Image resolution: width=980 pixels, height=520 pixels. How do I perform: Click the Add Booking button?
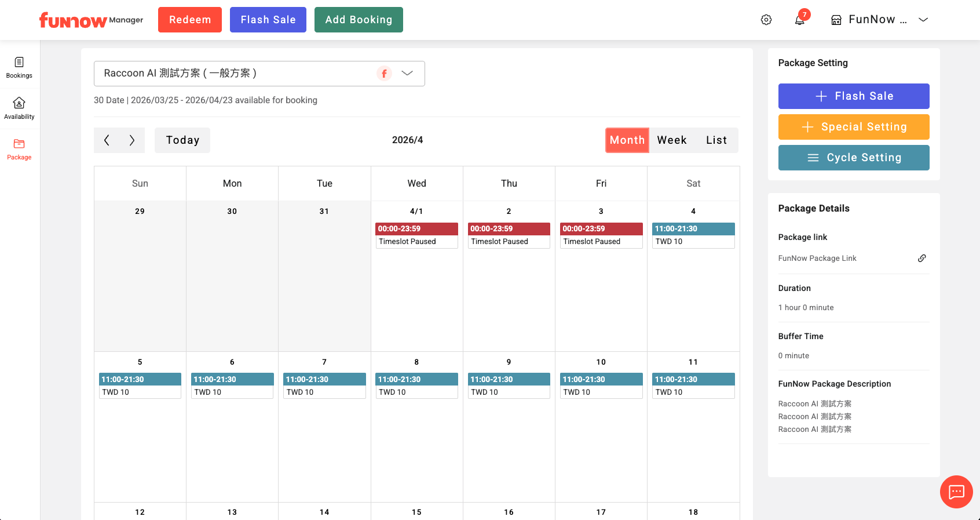pyautogui.click(x=359, y=20)
